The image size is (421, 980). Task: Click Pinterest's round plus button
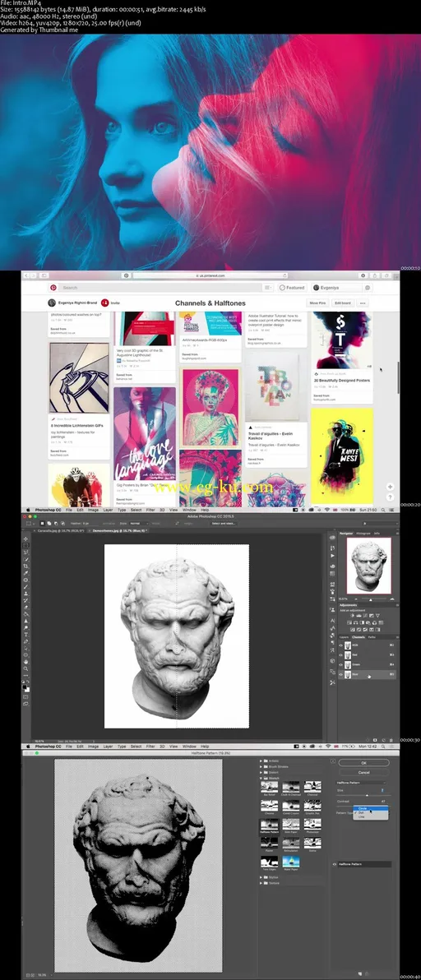point(390,486)
